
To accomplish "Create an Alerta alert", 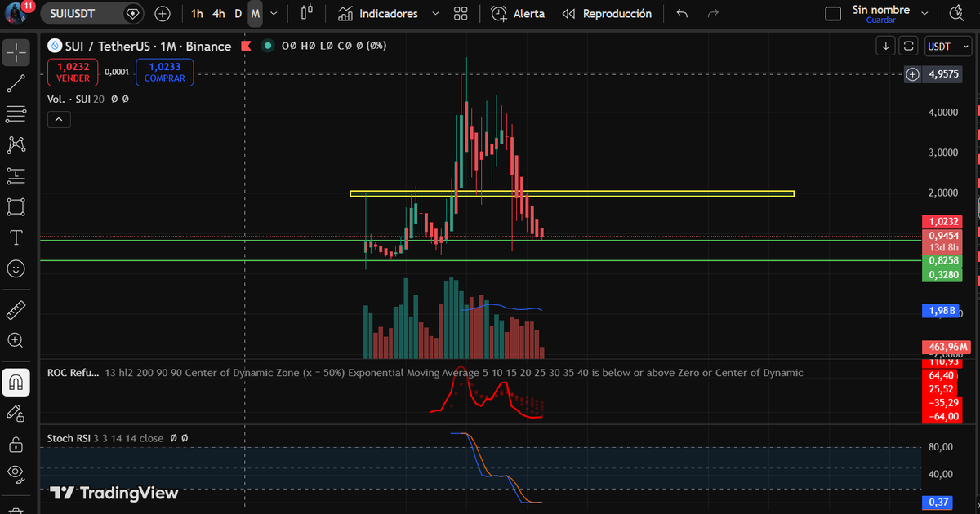I will [x=518, y=14].
